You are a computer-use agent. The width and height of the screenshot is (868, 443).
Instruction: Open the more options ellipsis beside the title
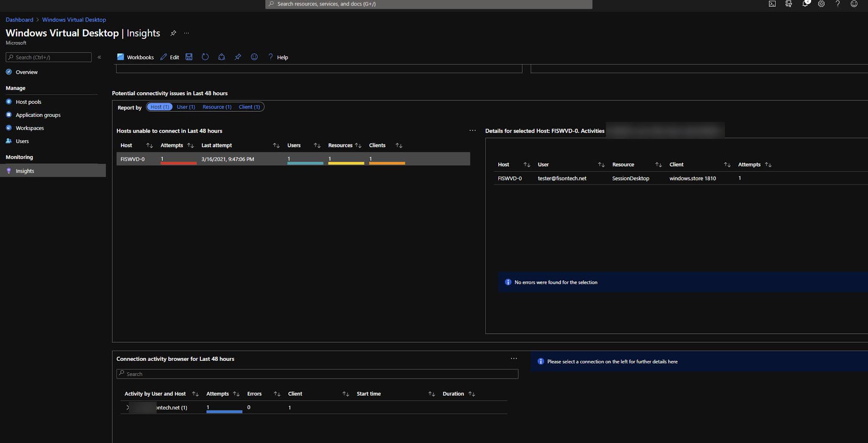pos(186,33)
